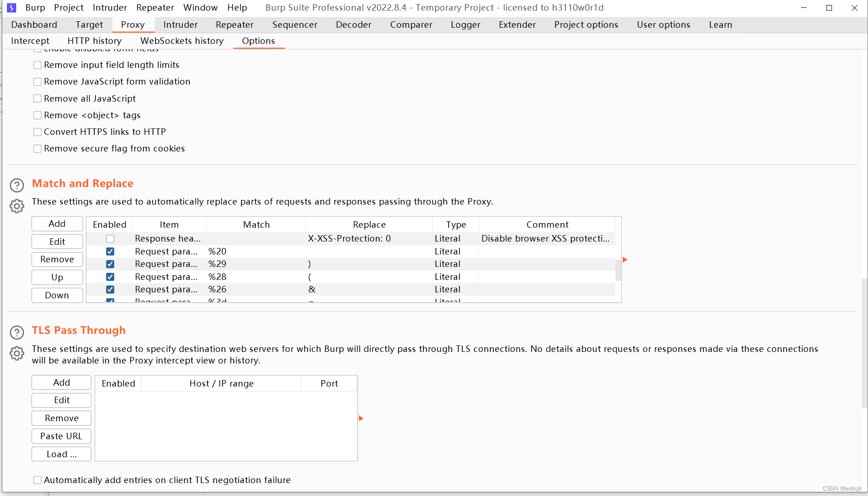The height and width of the screenshot is (496, 868).
Task: Switch to the Logger tab
Action: coord(466,25)
